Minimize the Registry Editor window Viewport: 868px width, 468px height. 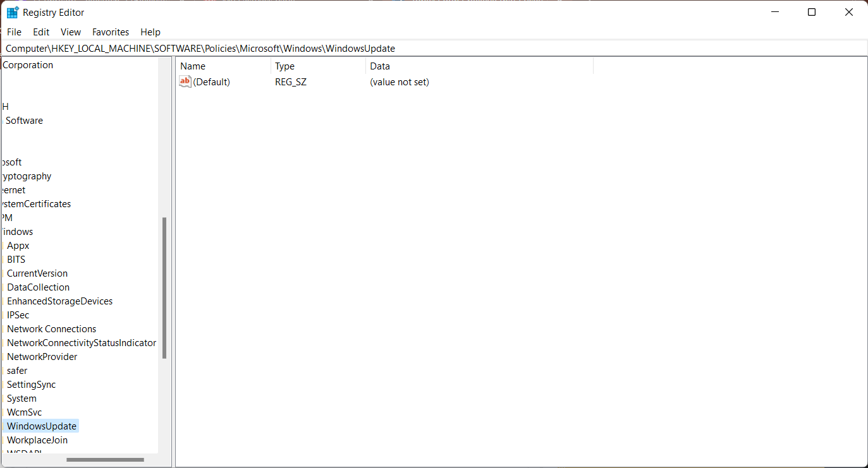[x=774, y=12]
